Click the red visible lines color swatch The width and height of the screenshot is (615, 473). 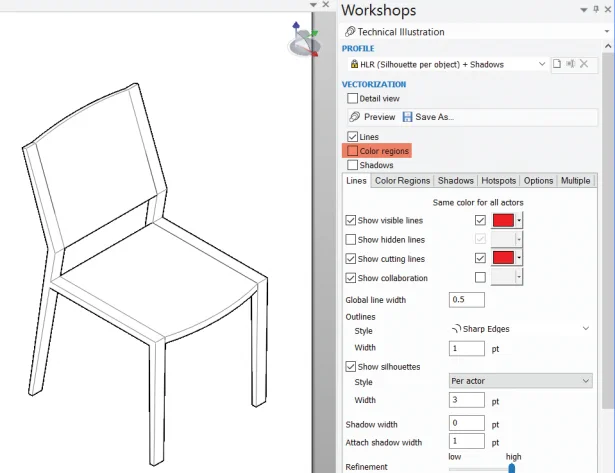(x=503, y=220)
